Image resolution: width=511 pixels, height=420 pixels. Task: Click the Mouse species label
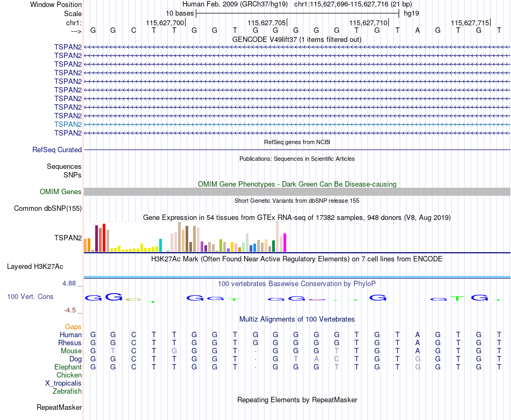point(71,351)
